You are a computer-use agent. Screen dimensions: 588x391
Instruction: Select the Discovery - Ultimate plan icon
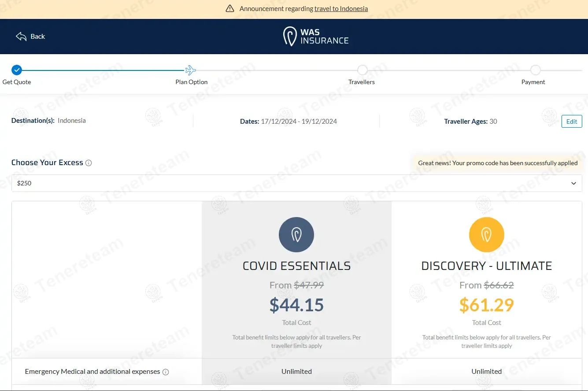coord(487,235)
